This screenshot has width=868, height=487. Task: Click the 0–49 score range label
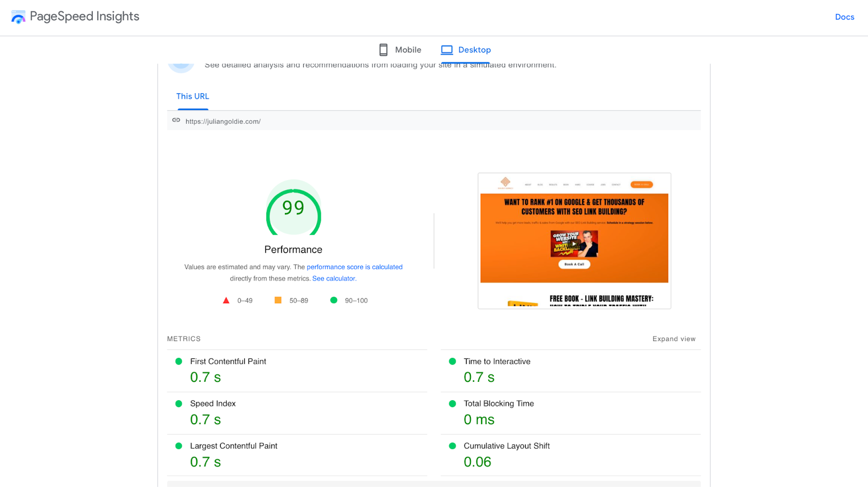click(245, 300)
